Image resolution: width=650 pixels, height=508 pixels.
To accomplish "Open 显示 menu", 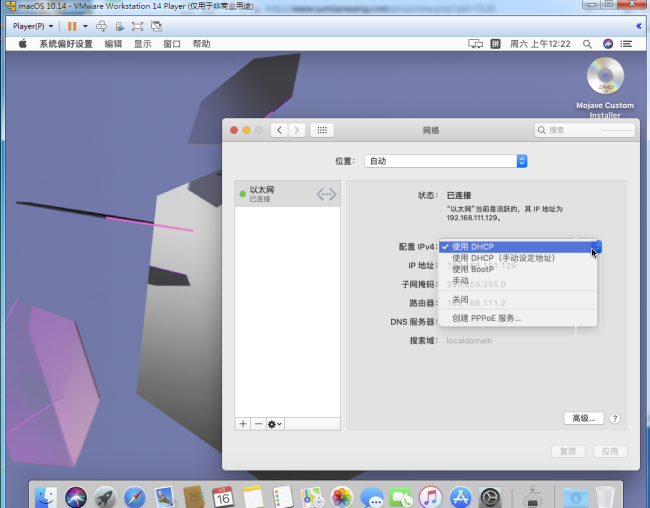I will point(143,44).
